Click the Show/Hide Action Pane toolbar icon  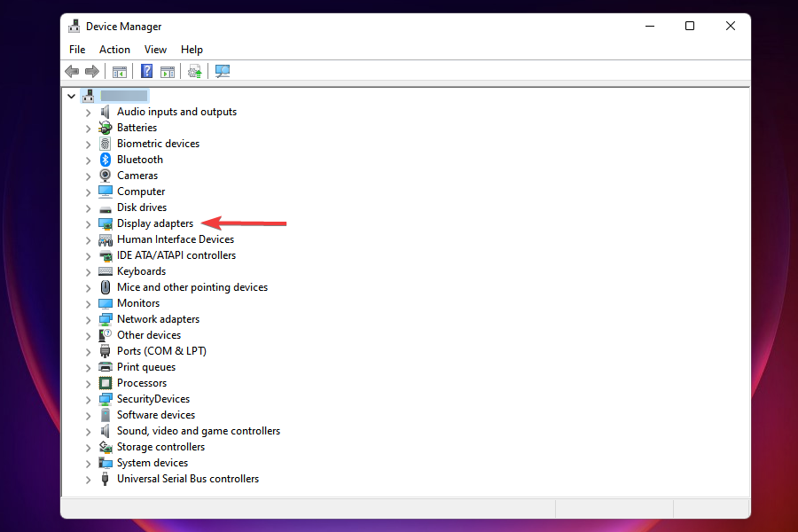tap(168, 72)
